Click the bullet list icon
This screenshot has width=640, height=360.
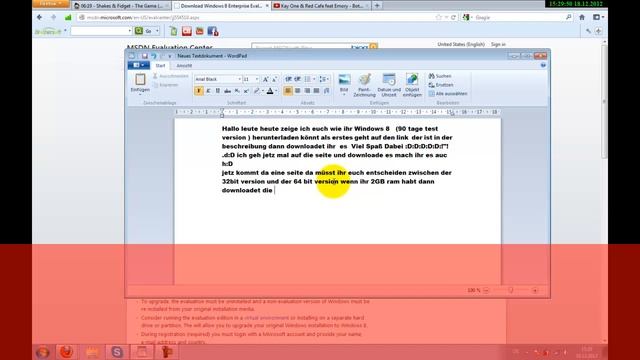click(307, 79)
